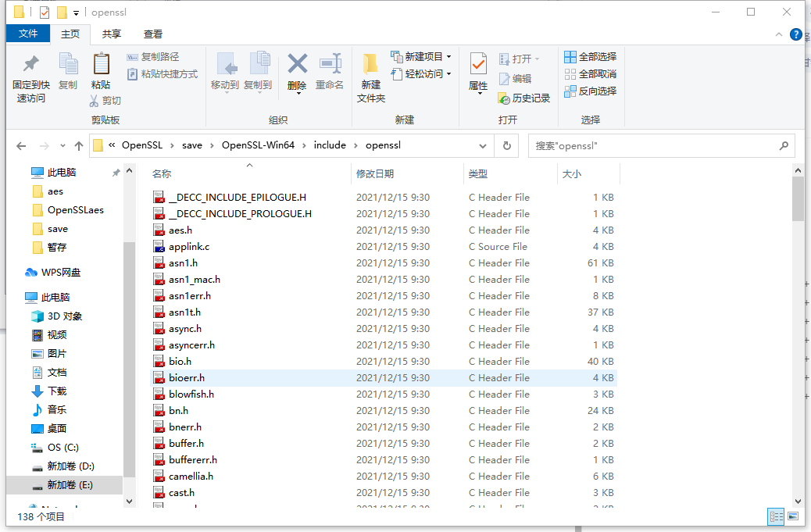Switch to details view layout icon
The image size is (811, 532).
(776, 516)
